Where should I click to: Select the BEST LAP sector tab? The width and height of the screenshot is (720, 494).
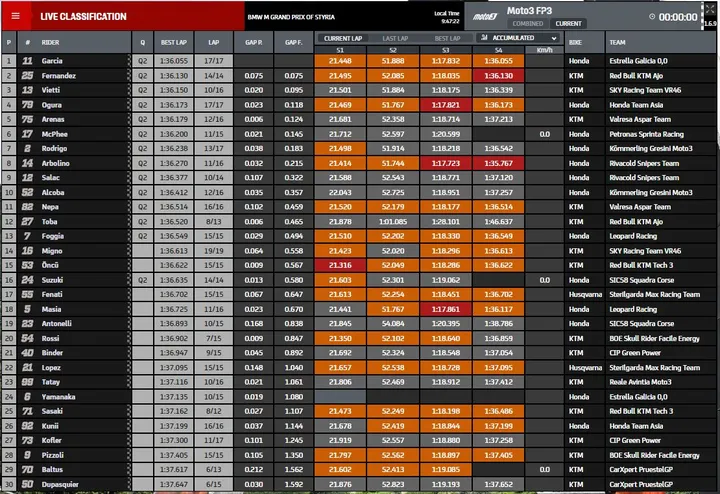coord(447,38)
